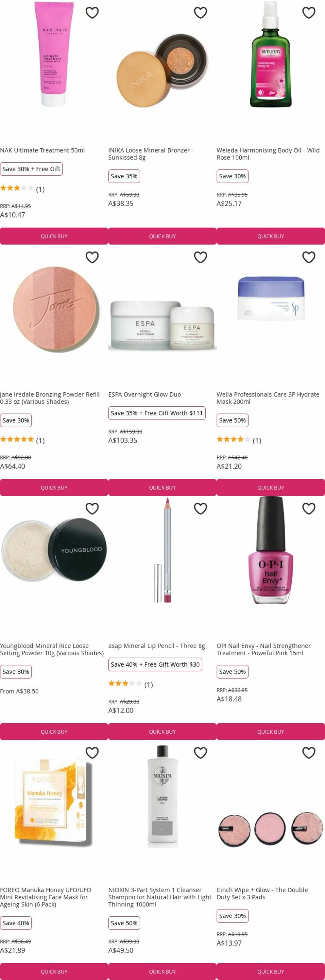This screenshot has height=980, width=325.
Task: Quick buy the ESPA Overnight Glow Duo
Action: tap(162, 487)
